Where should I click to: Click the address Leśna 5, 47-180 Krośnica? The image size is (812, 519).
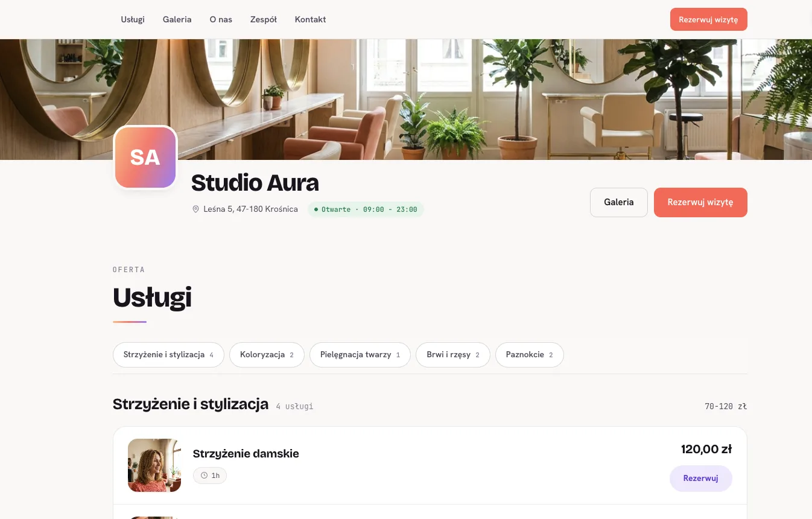click(251, 209)
